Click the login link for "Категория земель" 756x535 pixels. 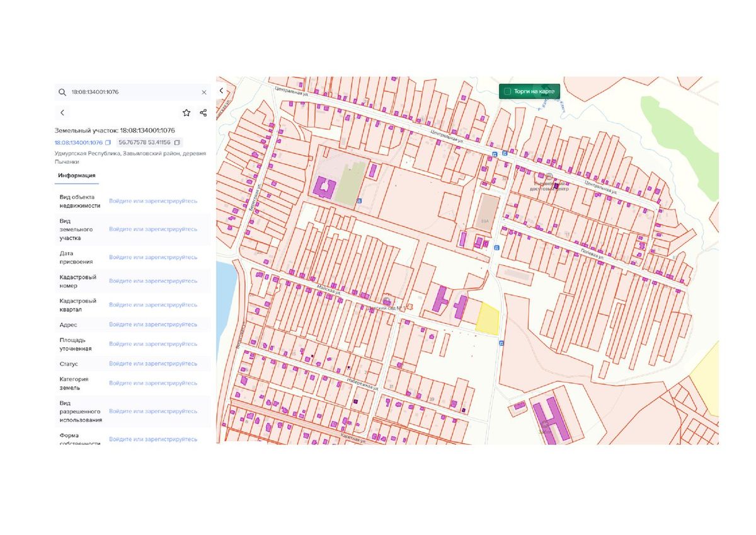coord(153,383)
